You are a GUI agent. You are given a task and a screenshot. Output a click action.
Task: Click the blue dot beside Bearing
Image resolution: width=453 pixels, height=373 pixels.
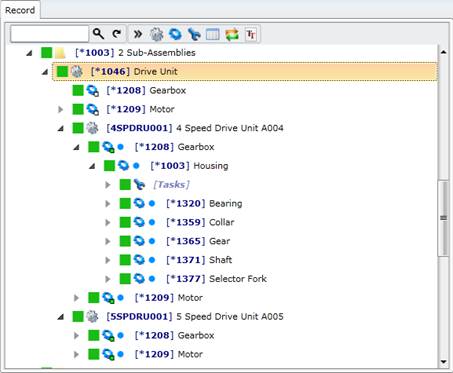pyautogui.click(x=152, y=203)
